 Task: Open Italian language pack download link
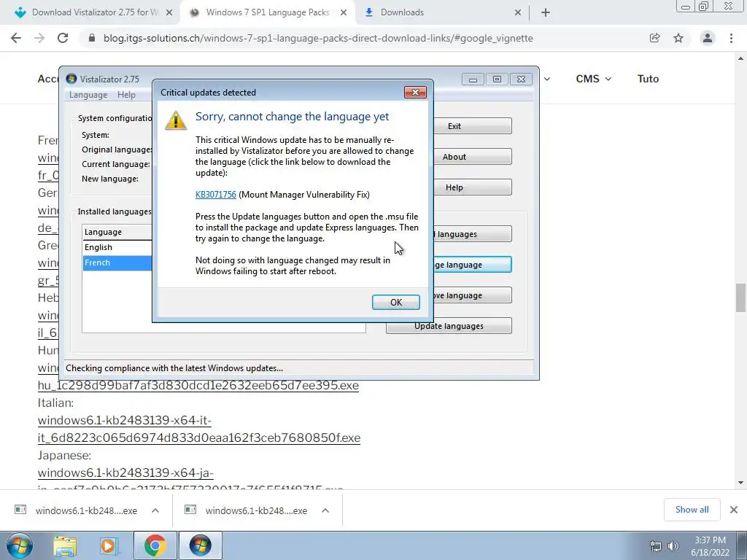click(x=199, y=429)
